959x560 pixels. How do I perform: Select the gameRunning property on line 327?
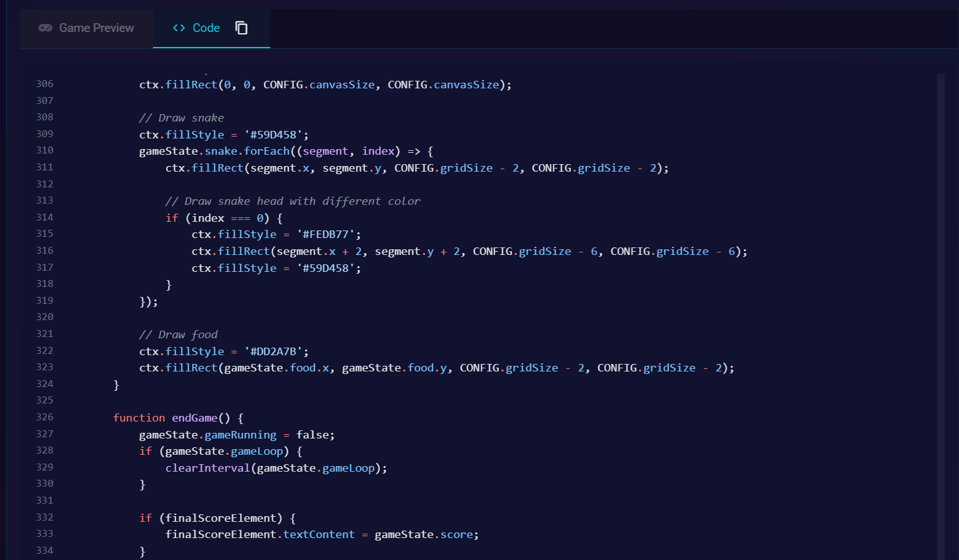click(241, 435)
